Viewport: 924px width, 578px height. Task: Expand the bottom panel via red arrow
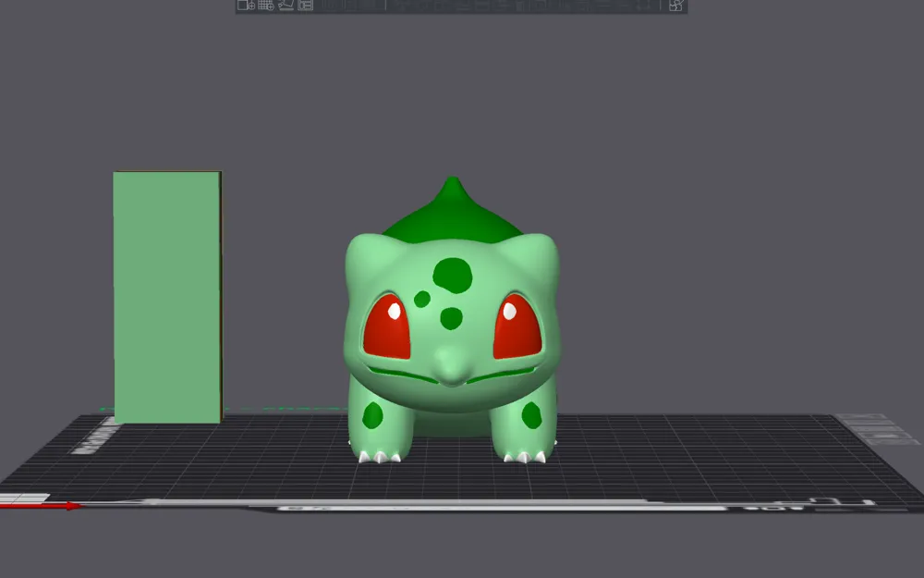[68, 507]
